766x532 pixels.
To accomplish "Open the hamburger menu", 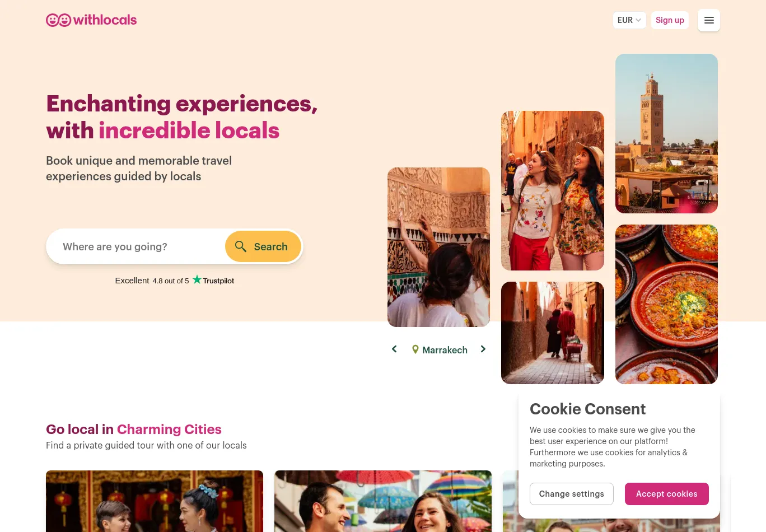I will [709, 20].
